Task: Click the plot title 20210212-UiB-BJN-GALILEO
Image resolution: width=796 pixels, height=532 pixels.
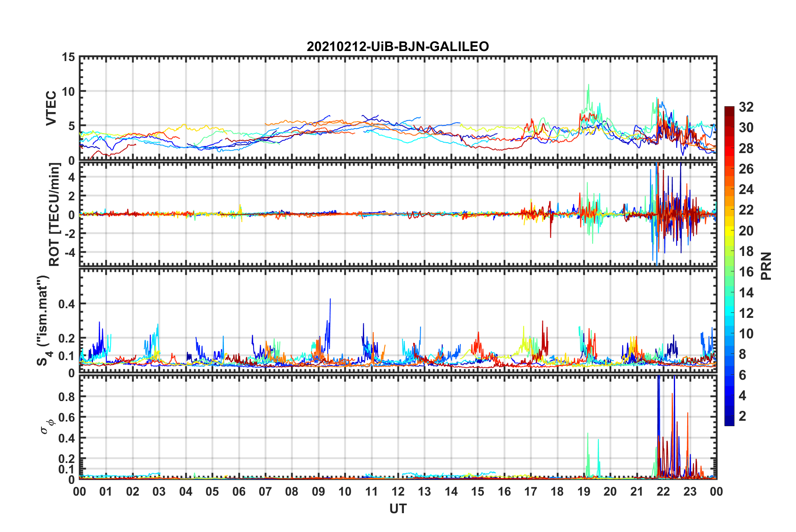Action: click(x=398, y=46)
